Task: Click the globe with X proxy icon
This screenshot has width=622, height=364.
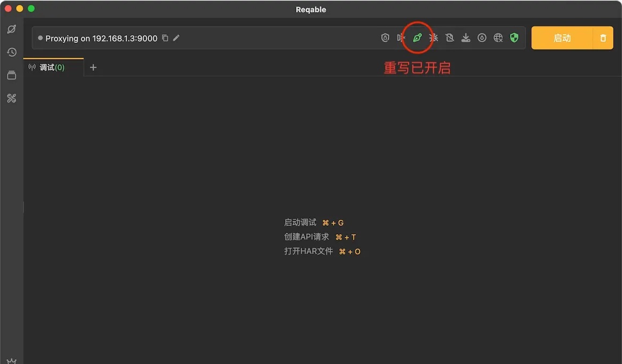Action: click(x=498, y=38)
